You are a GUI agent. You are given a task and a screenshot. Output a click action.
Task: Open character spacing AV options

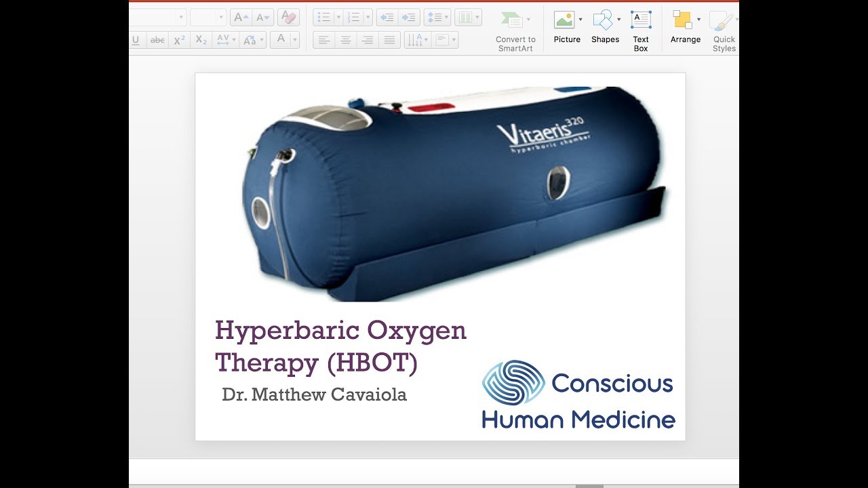224,40
